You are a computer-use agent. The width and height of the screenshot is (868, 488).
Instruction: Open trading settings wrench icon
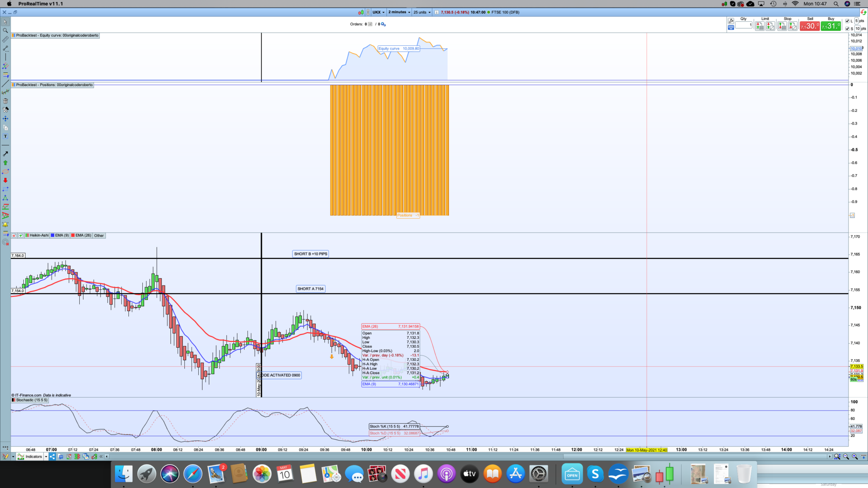[x=731, y=21]
